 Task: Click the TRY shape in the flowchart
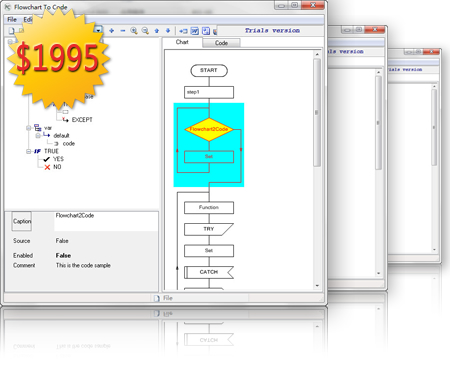click(x=209, y=229)
